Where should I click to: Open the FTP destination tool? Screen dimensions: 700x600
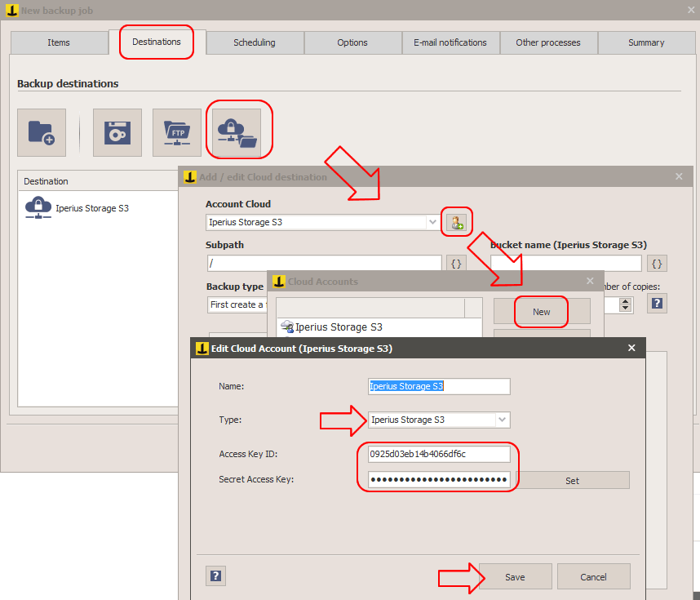point(176,132)
